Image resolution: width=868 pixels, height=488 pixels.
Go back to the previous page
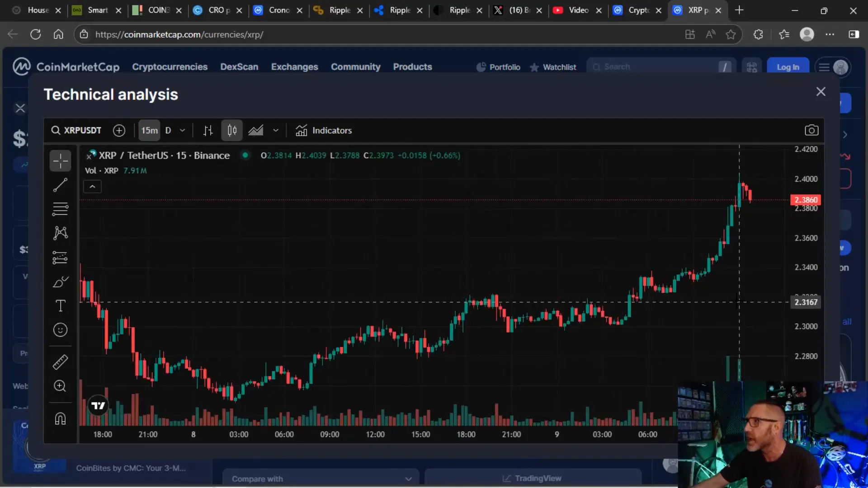click(13, 34)
